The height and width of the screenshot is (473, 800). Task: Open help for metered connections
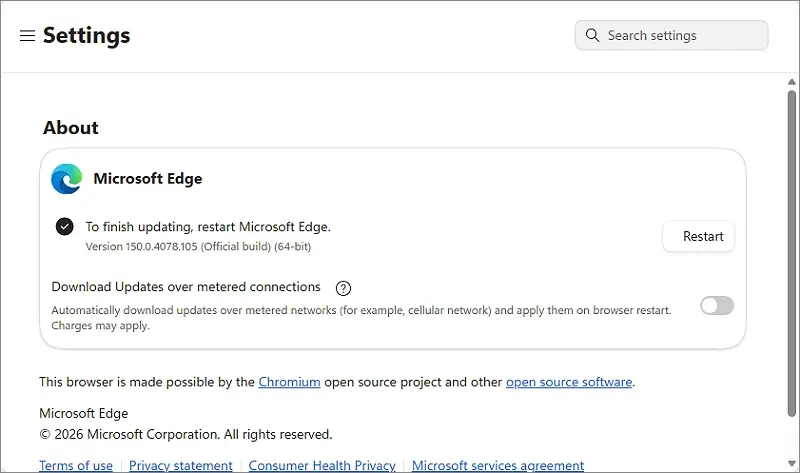point(343,288)
